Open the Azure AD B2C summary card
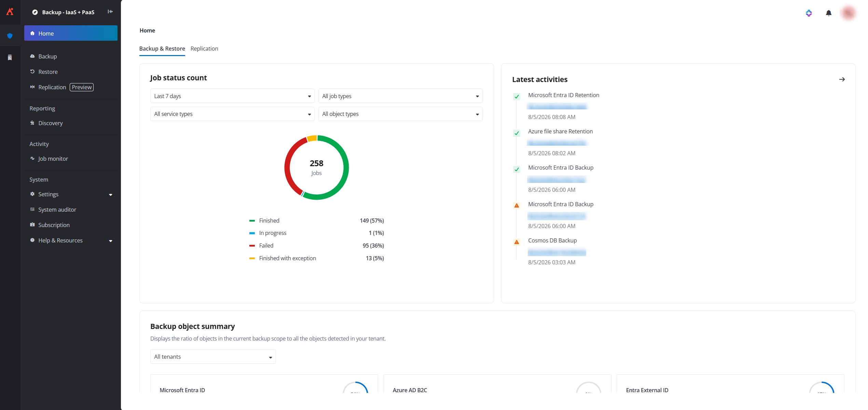This screenshot has height=410, width=868. [x=497, y=384]
